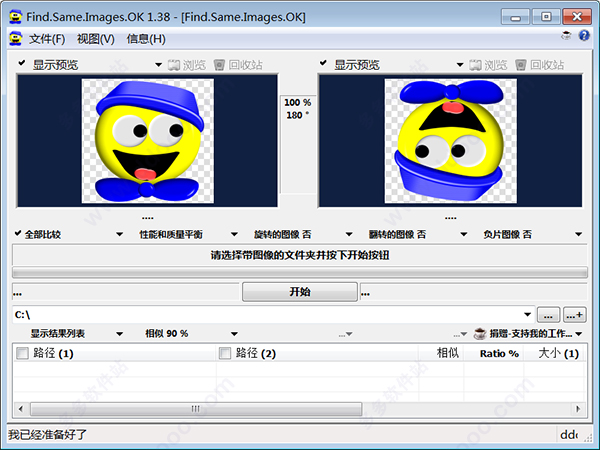This screenshot has height=450, width=600.
Task: Expand the right preview dropdown arrow
Action: click(460, 65)
